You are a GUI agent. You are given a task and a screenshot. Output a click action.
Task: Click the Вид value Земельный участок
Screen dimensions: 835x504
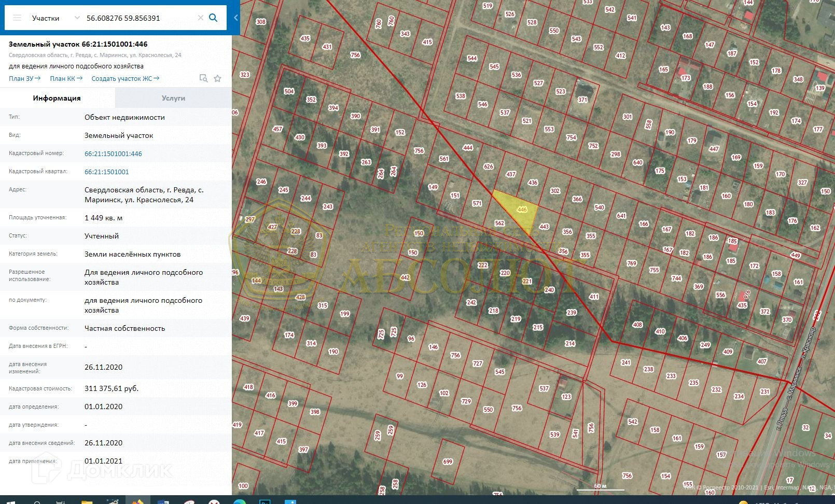pos(119,135)
